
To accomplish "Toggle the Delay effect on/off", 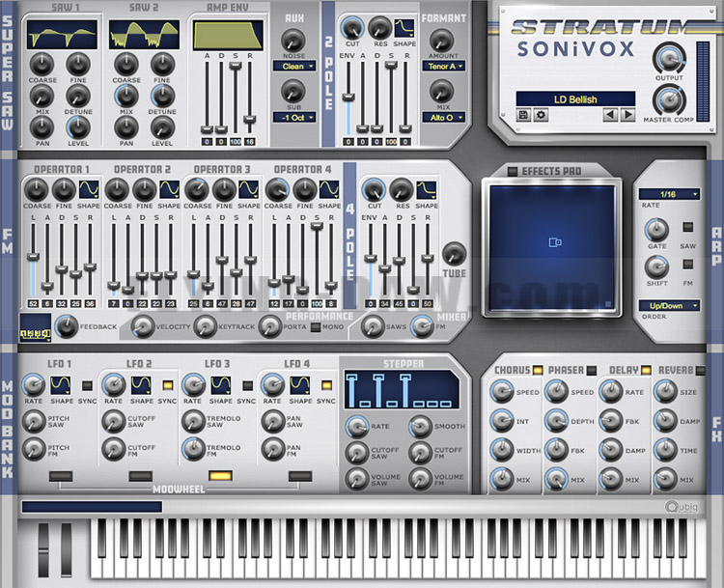I will (x=646, y=370).
